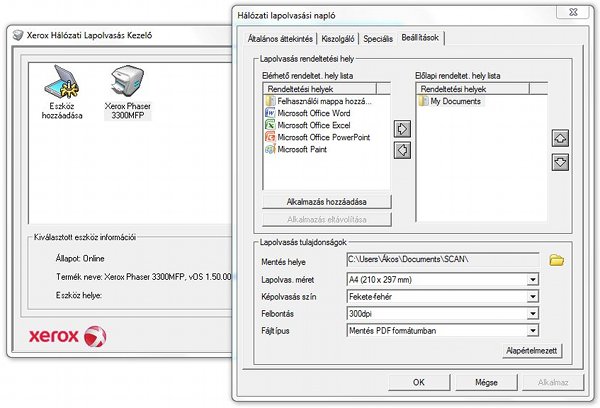Click the Felhasználói mappa folder icon
This screenshot has width=600, height=408.
click(x=270, y=101)
